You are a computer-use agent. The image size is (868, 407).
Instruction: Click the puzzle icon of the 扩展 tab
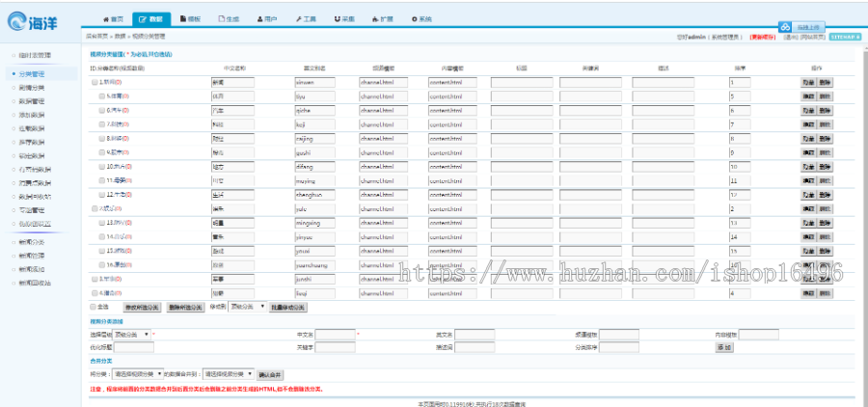tap(375, 19)
